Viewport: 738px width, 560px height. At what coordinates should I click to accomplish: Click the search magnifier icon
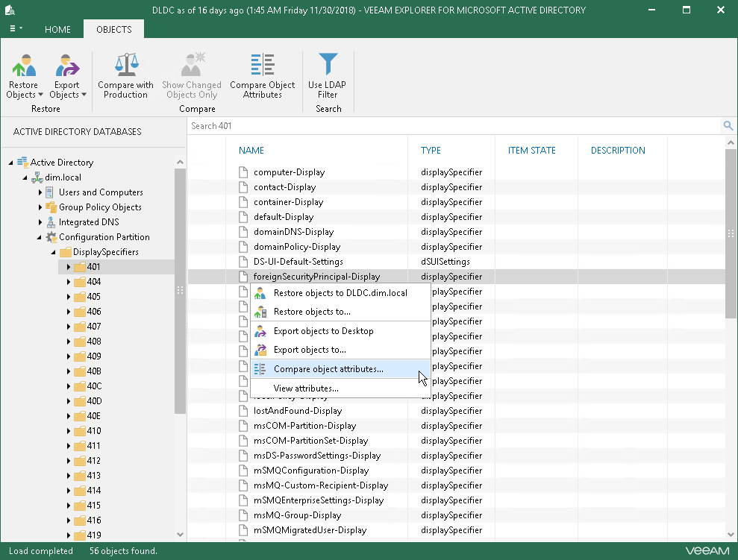pyautogui.click(x=728, y=125)
